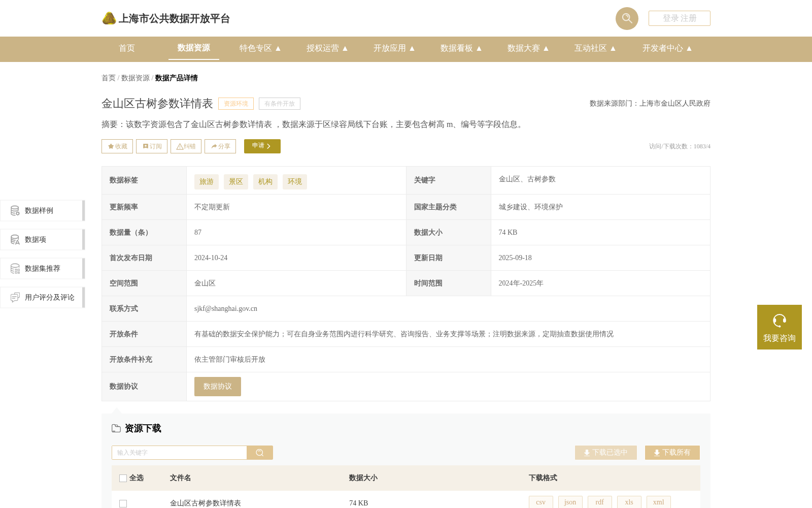Download xml format
The image size is (812, 508).
[659, 502]
